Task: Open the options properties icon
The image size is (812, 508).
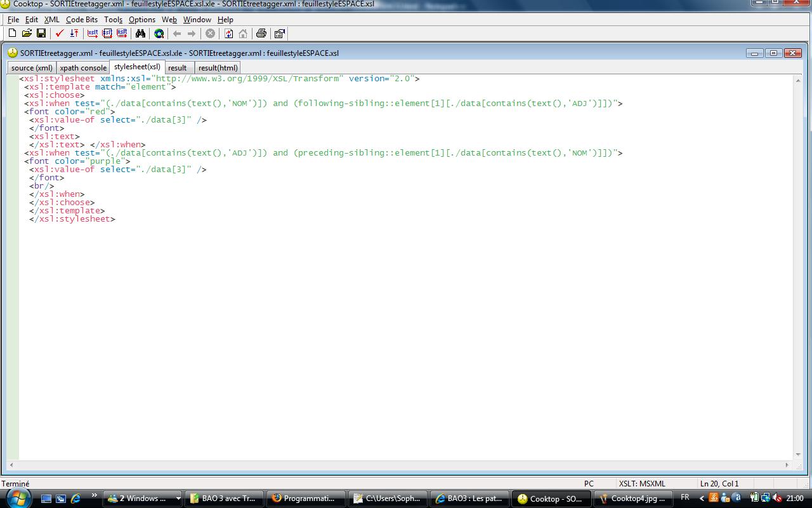Action: [x=279, y=33]
